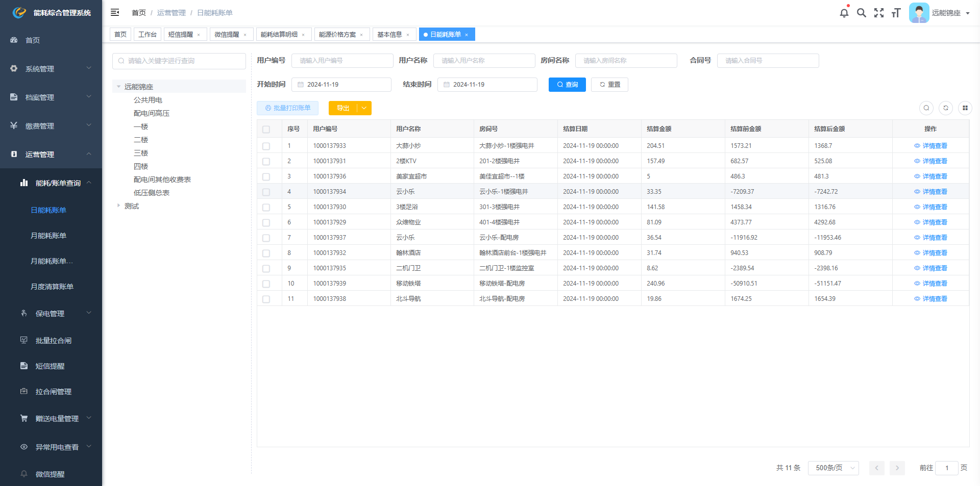Open the column settings grid icon
The image size is (980, 486).
click(965, 108)
